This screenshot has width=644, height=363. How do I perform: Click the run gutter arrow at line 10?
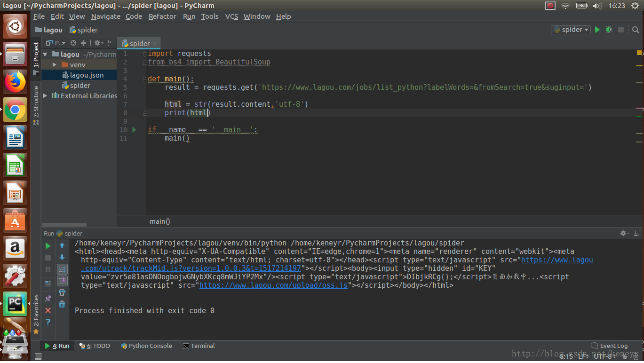pyautogui.click(x=134, y=130)
